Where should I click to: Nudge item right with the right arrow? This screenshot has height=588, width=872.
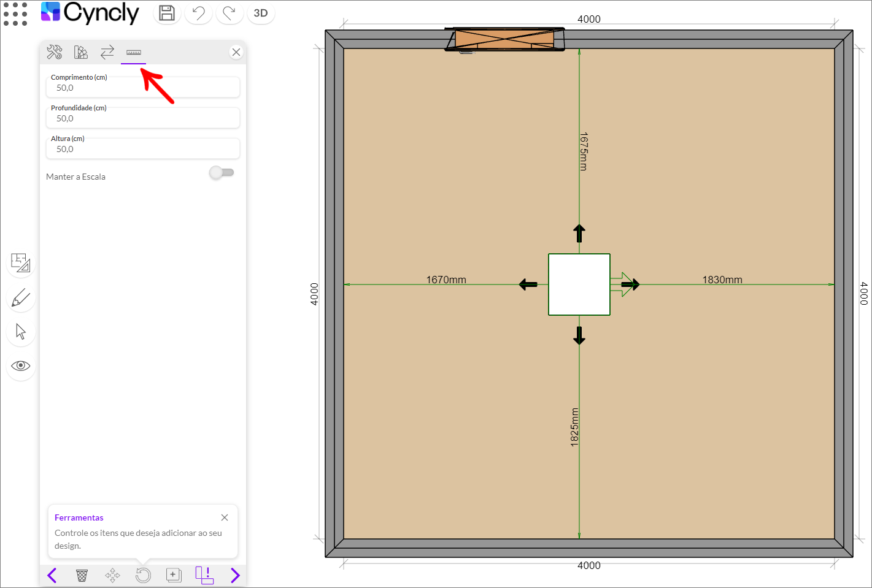(630, 284)
